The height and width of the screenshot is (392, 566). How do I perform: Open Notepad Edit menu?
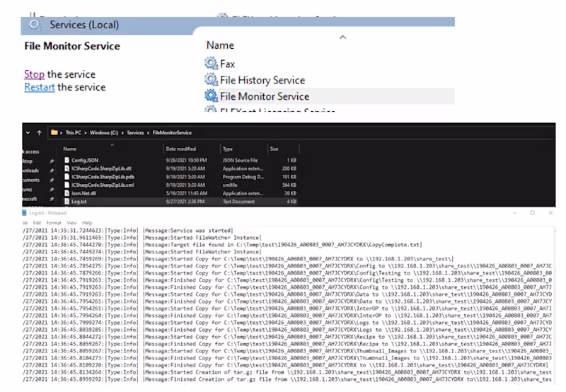[37, 223]
